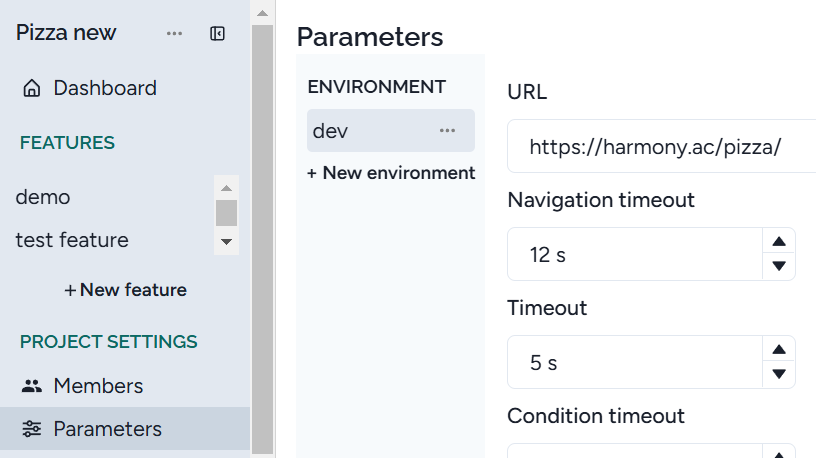816x458 pixels.
Task: Increase the Timeout value
Action: coord(778,350)
